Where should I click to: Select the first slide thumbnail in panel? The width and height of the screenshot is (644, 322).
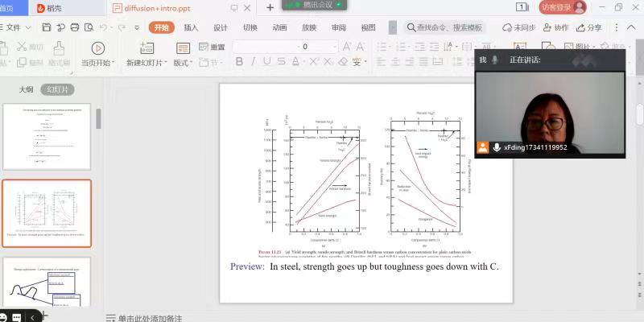pos(47,136)
